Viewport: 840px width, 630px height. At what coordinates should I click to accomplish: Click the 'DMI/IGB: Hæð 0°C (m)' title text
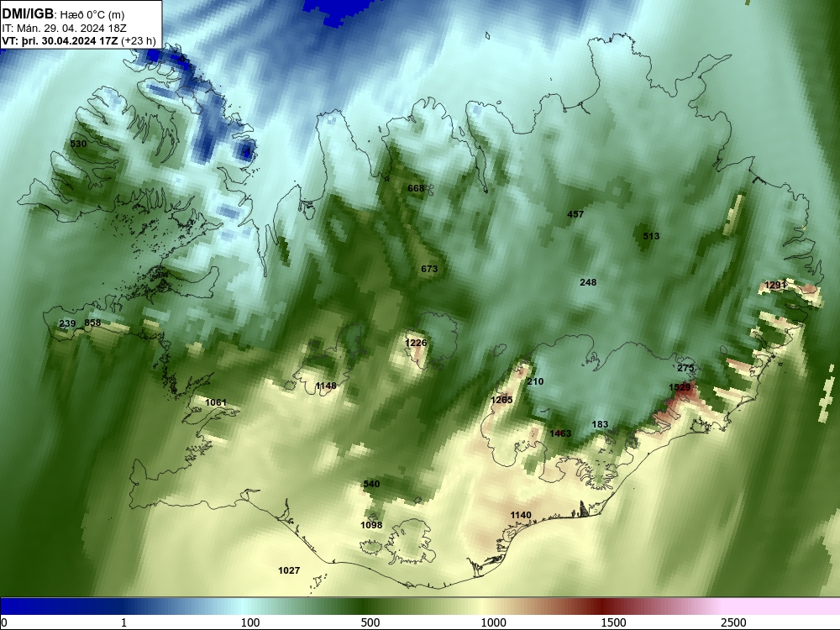63,14
